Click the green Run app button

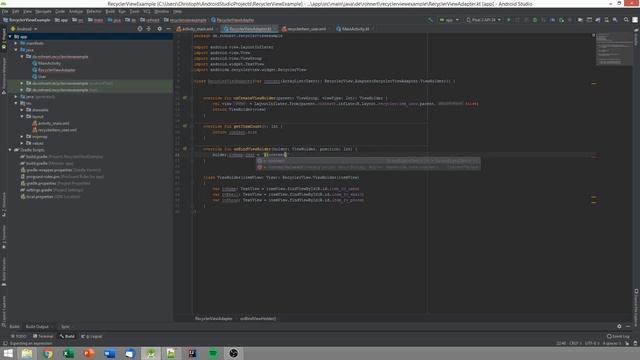[509, 20]
